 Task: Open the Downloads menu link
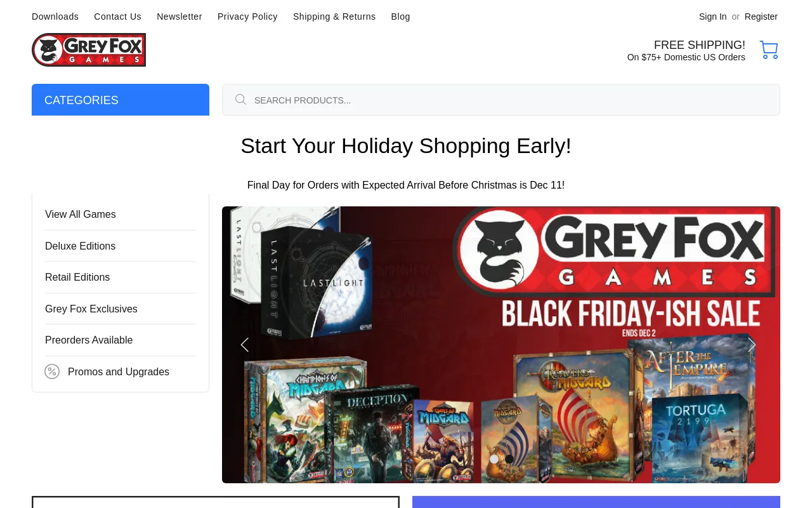tap(55, 17)
